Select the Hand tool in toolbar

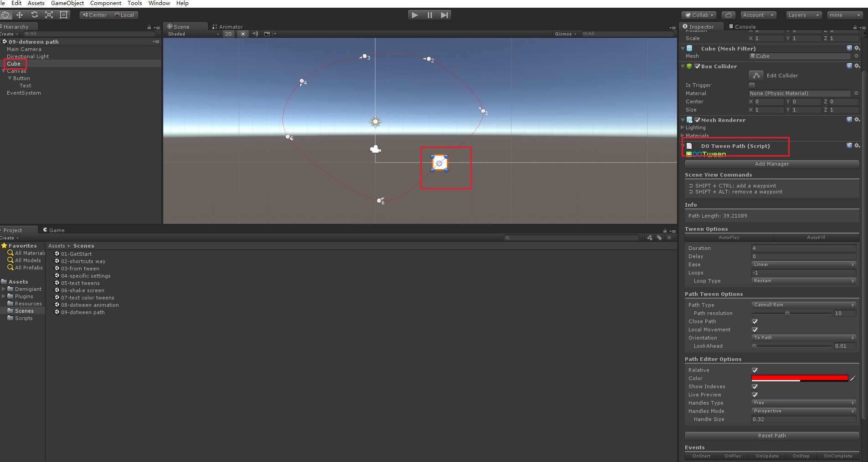pos(5,15)
